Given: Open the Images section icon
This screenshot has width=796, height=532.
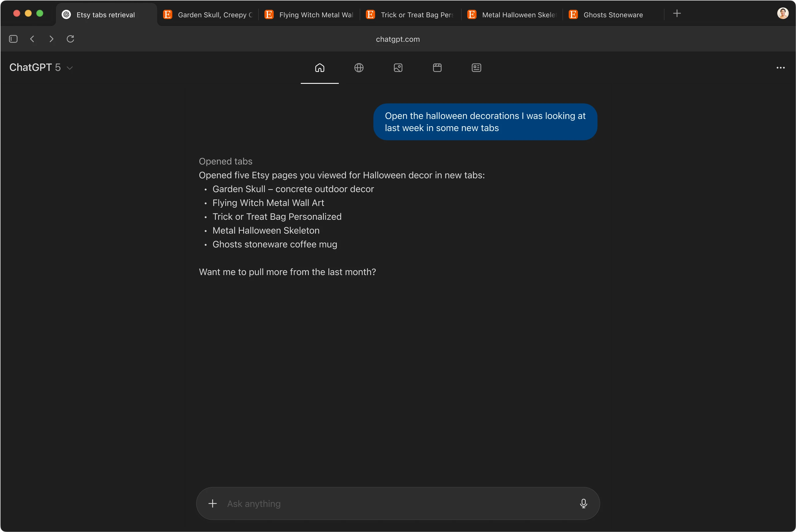Looking at the screenshot, I should pos(398,67).
